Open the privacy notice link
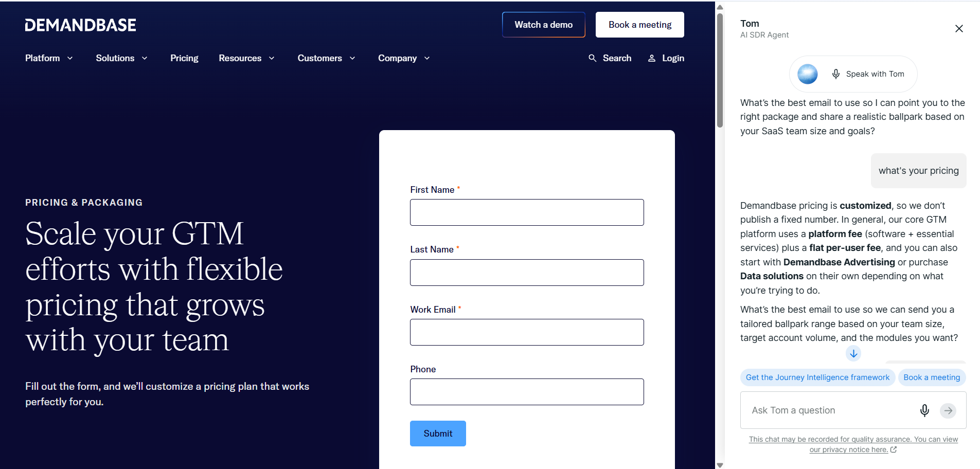This screenshot has height=469, width=980. tap(853, 444)
